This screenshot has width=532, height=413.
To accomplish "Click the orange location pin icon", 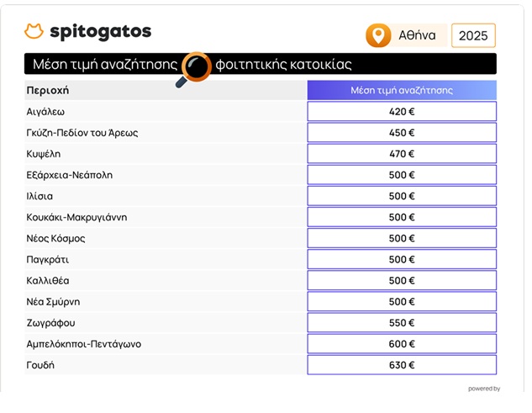I will tap(378, 35).
